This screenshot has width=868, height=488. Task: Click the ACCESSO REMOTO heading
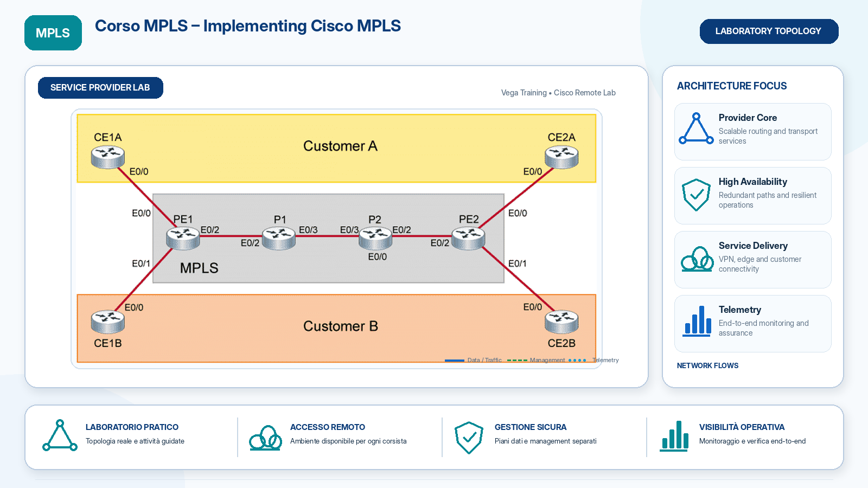click(x=328, y=427)
